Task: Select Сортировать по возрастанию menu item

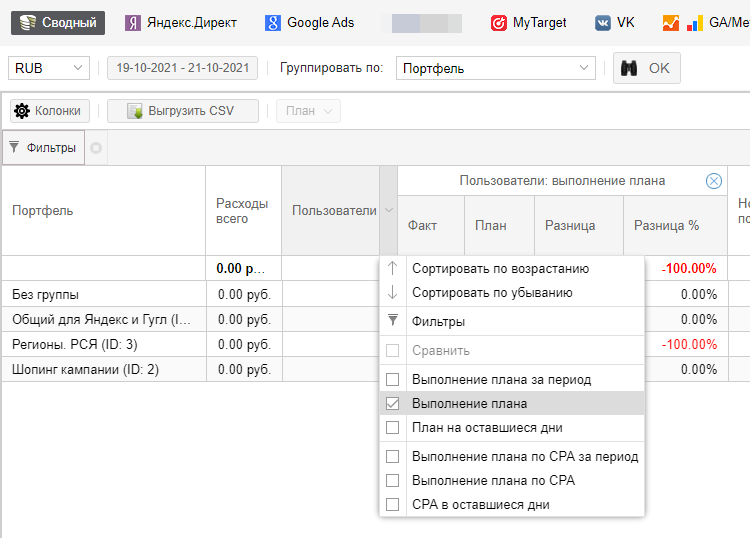Action: point(512,268)
